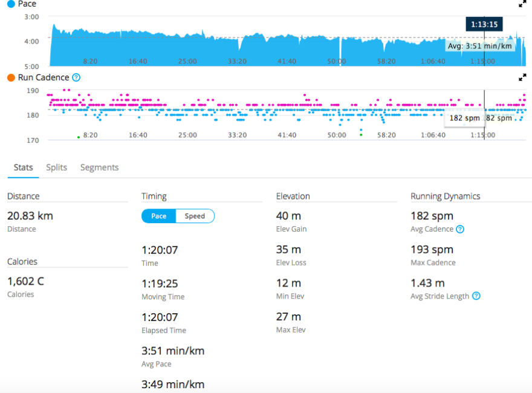Click the Run Cadence chart title

click(44, 77)
